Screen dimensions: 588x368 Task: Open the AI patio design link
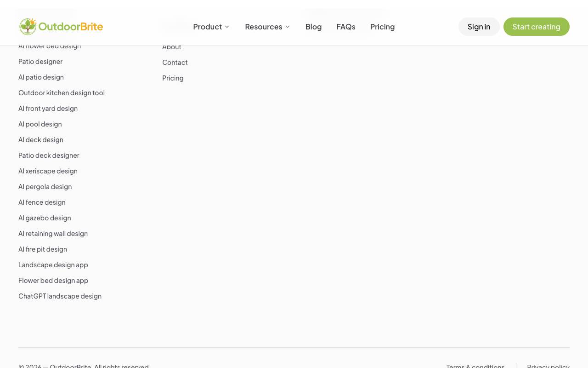point(41,77)
